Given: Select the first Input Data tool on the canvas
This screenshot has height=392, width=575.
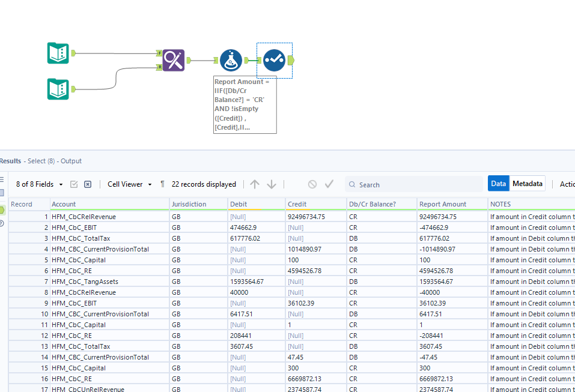Looking at the screenshot, I should coord(58,53).
